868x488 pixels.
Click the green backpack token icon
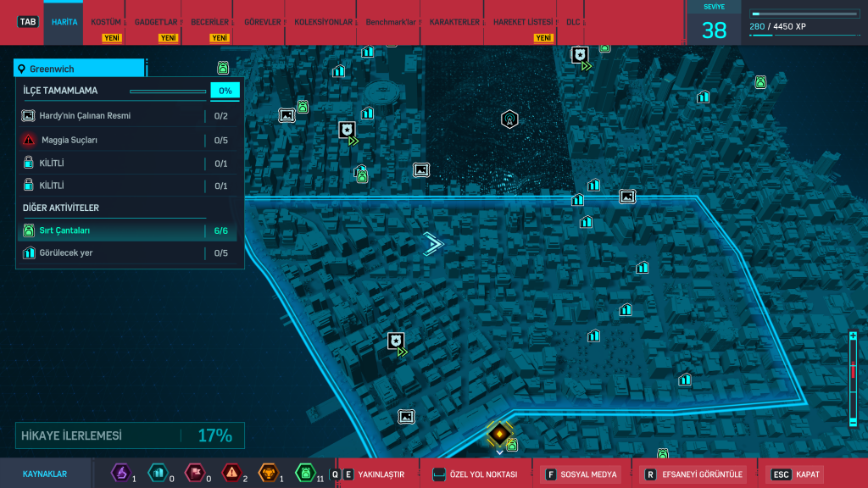(305, 473)
